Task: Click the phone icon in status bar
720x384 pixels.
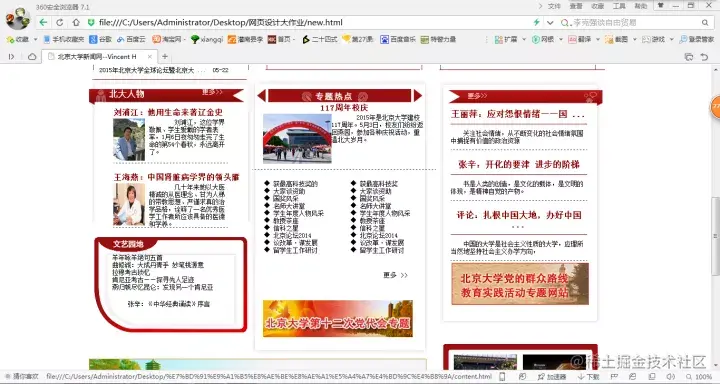Action: point(502,377)
